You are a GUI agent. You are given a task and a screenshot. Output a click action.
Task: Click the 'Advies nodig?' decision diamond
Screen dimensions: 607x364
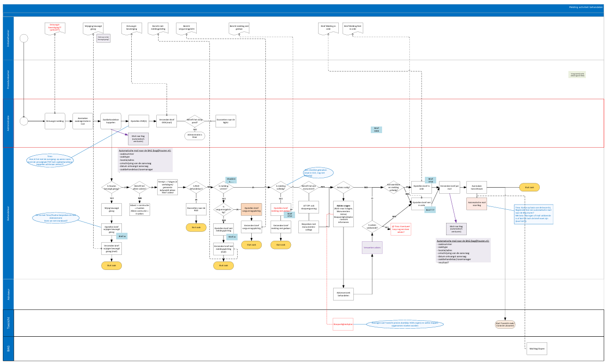coord(343,187)
